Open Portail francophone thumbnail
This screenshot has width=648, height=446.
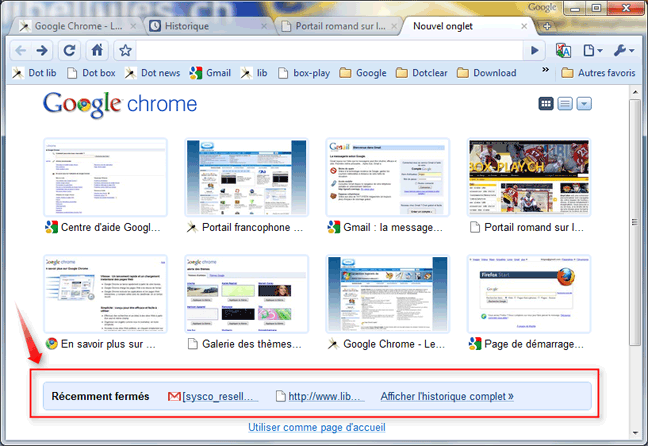247,177
